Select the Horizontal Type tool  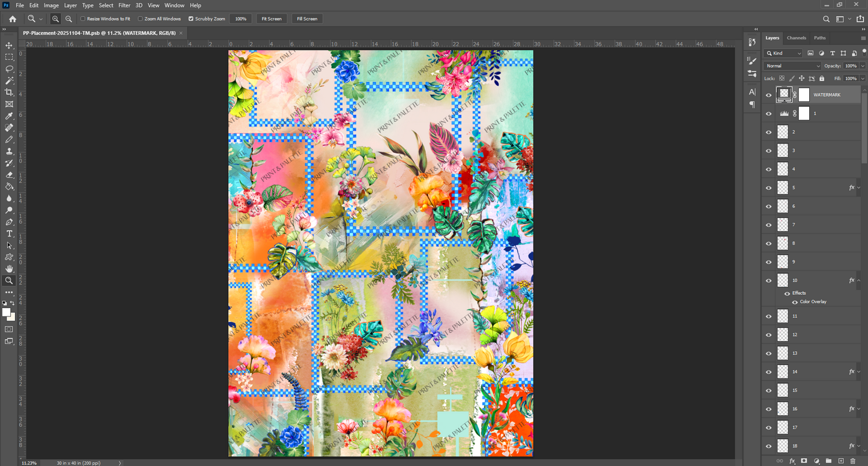(x=9, y=234)
